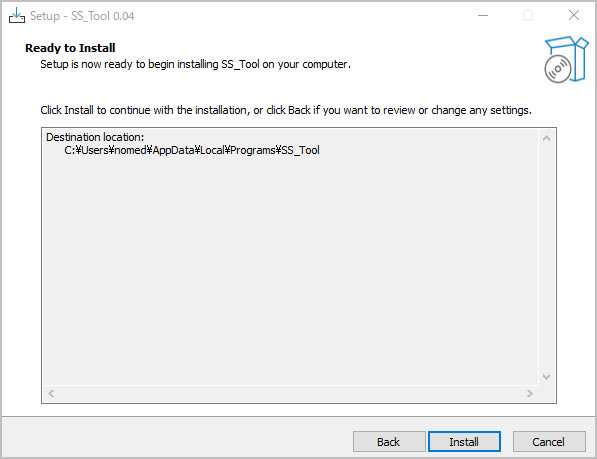Viewport: 597px width, 459px height.
Task: Click the right arrow of horizontal scrollbar
Action: point(529,393)
